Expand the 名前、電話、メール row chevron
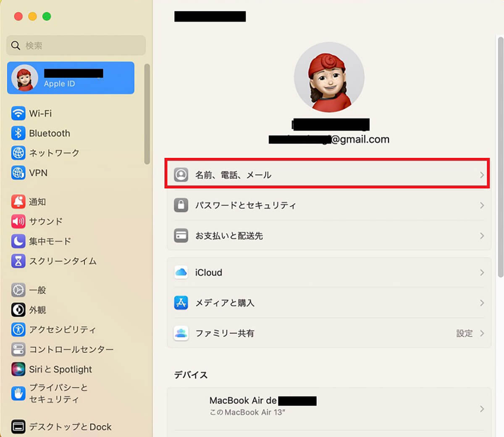 click(x=482, y=175)
